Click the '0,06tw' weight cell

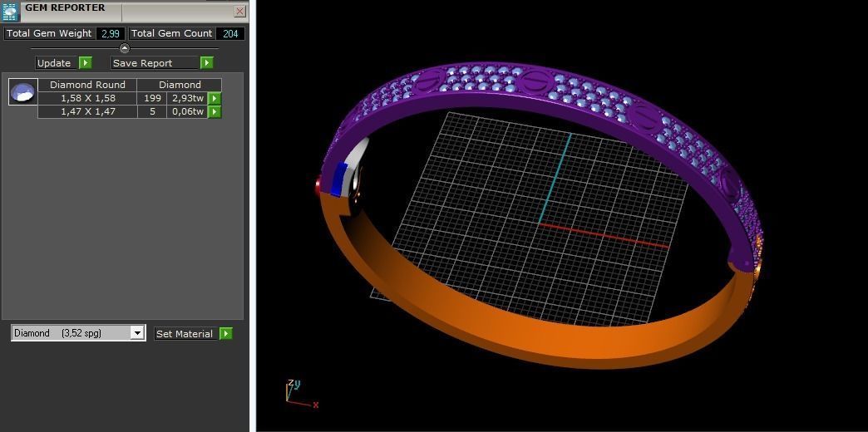tap(188, 111)
